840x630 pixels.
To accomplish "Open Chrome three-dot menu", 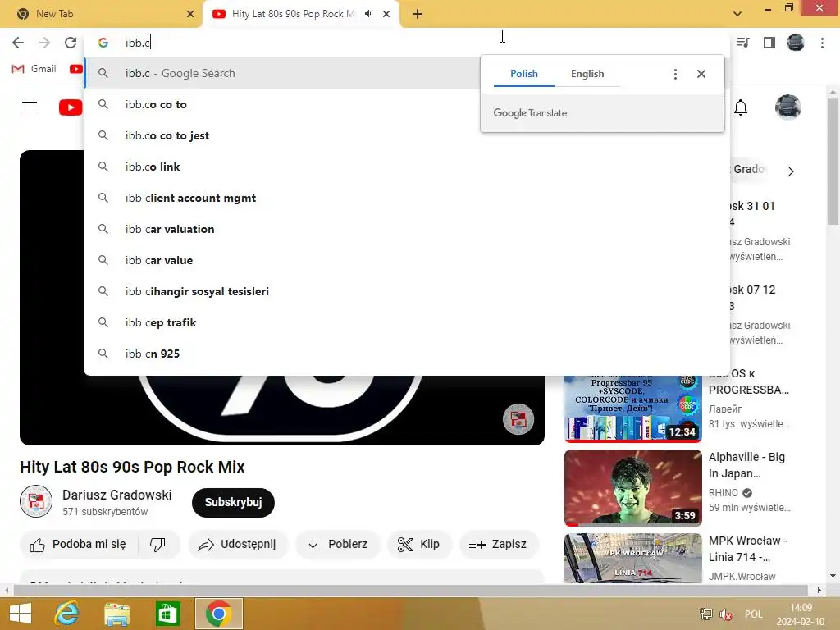I will tap(822, 43).
